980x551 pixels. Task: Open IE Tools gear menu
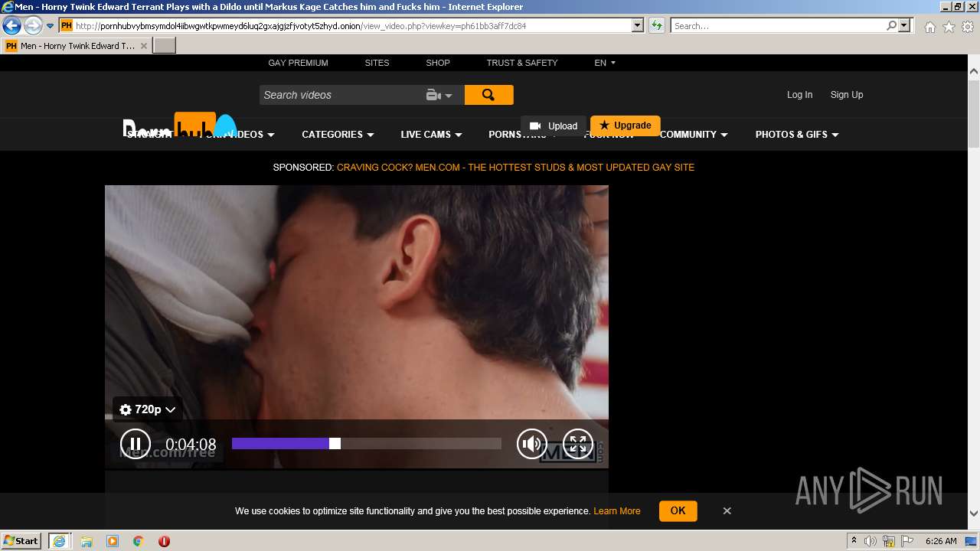[x=968, y=27]
